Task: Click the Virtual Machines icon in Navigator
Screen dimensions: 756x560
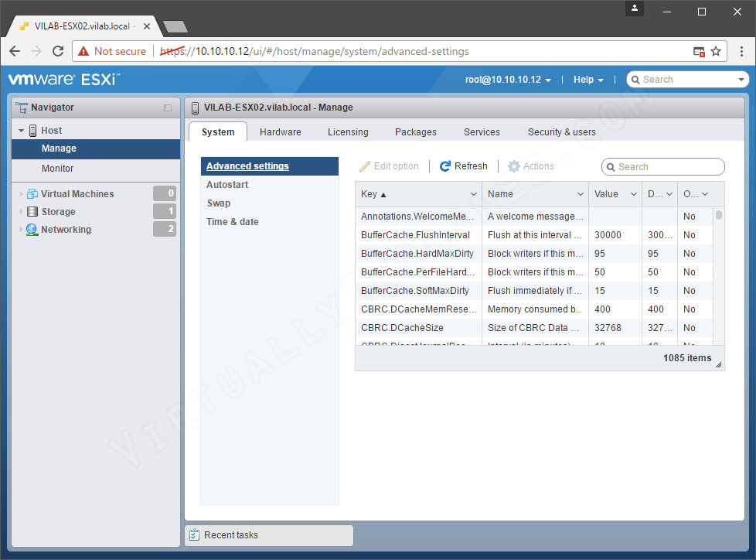Action: 32,193
